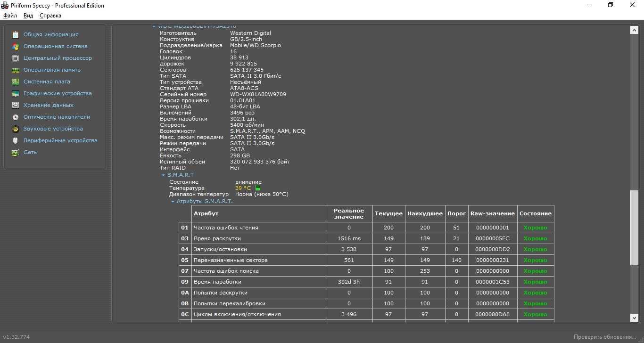Screen dimensions: 644x343
Task: Open the Графические устройства section
Action: click(58, 93)
